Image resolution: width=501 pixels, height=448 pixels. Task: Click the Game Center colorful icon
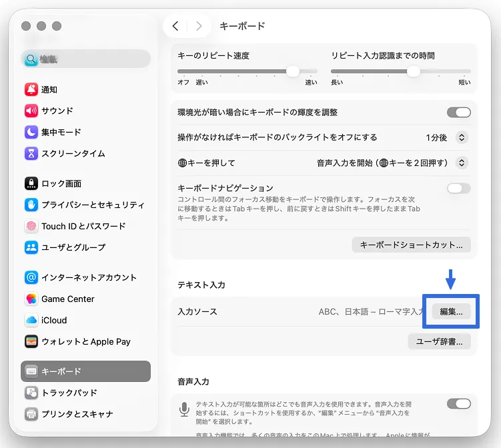(31, 299)
